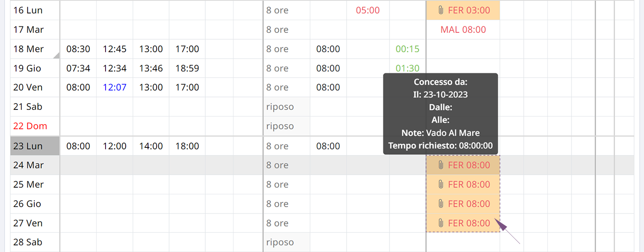Click the red 05:00 value on 16 Lun

click(x=368, y=10)
